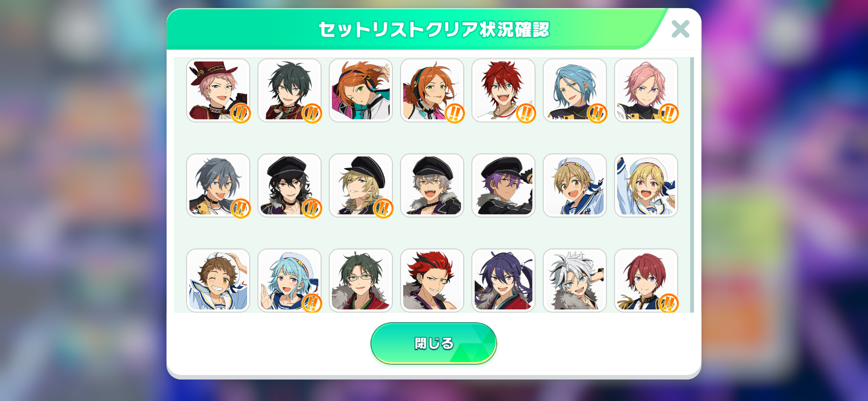Image resolution: width=868 pixels, height=401 pixels.
Task: Select the green-haired character with glasses
Action: tap(361, 280)
